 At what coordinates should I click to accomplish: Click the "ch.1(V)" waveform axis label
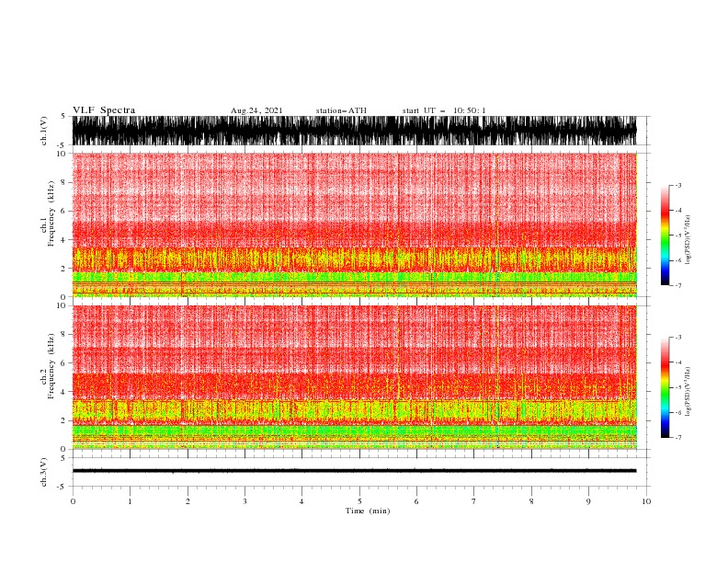coord(44,131)
